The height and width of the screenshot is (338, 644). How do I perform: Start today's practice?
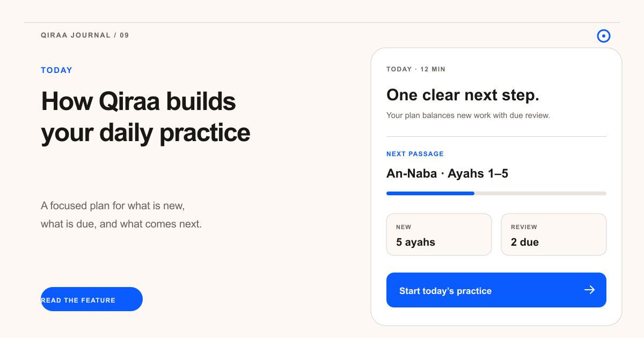[496, 290]
